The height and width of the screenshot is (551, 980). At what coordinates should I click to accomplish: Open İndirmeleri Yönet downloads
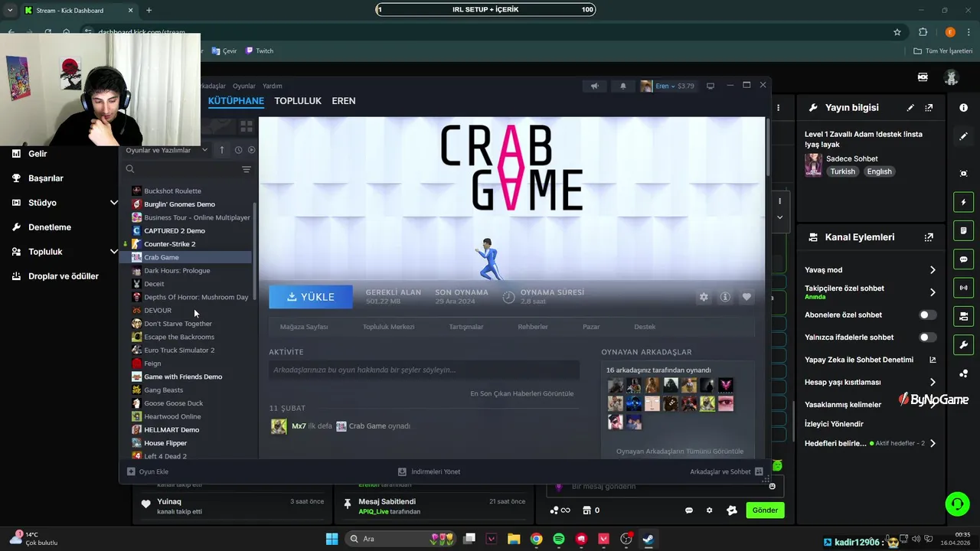[x=429, y=472]
